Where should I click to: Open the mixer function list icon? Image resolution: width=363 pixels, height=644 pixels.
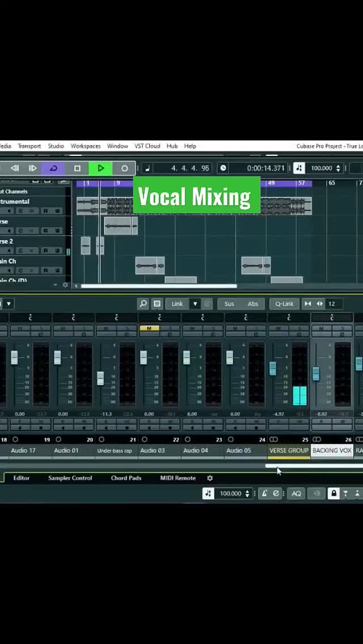tap(157, 303)
